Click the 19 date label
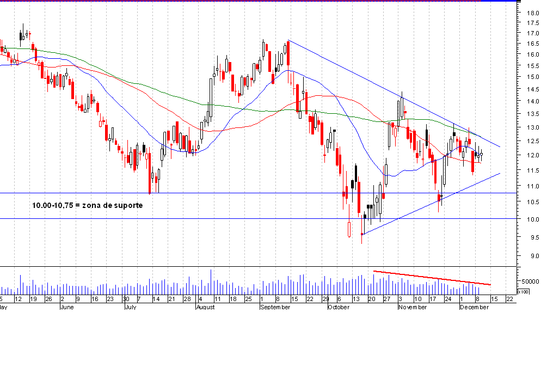This screenshot has height=392, width=541. coord(33,299)
